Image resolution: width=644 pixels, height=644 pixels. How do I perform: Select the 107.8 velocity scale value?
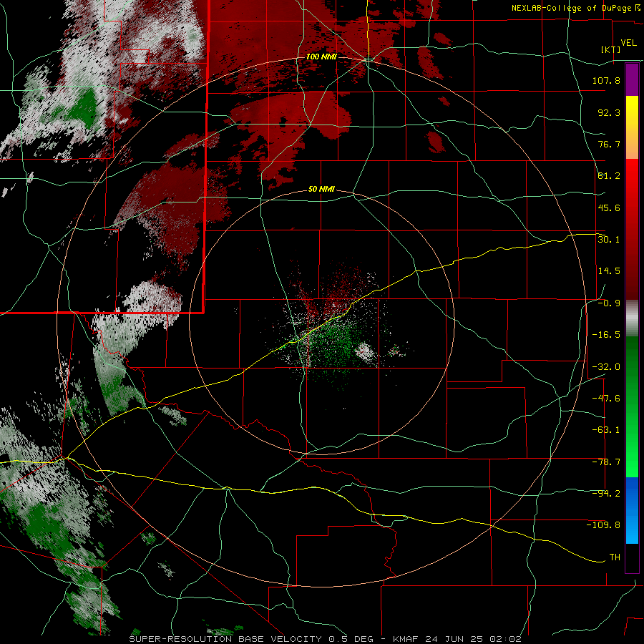(606, 80)
